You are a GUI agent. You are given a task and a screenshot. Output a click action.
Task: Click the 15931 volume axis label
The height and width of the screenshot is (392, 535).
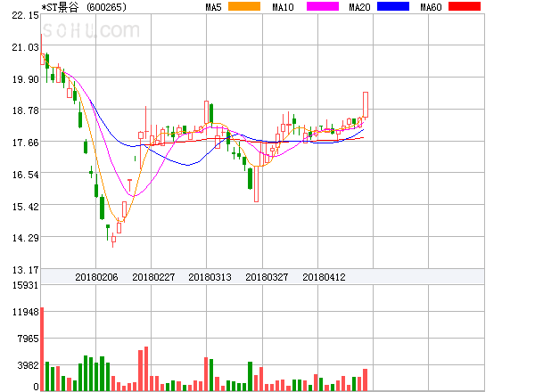pyautogui.click(x=25, y=285)
